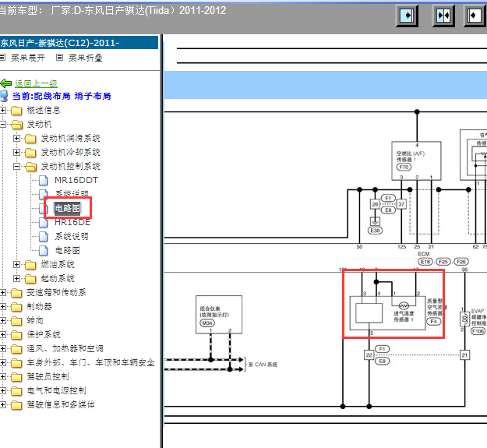Select 通风、加热器和空调 folder label
The height and width of the screenshot is (448, 487).
coord(65,348)
